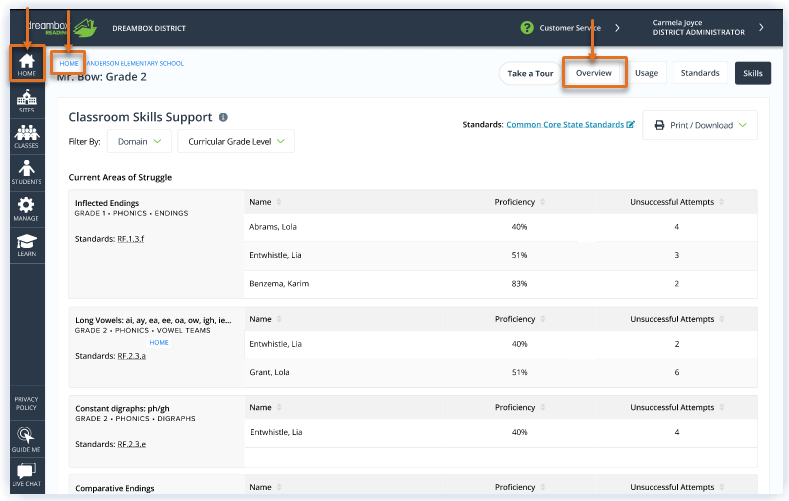
Task: Start a Live Chat session
Action: click(27, 475)
